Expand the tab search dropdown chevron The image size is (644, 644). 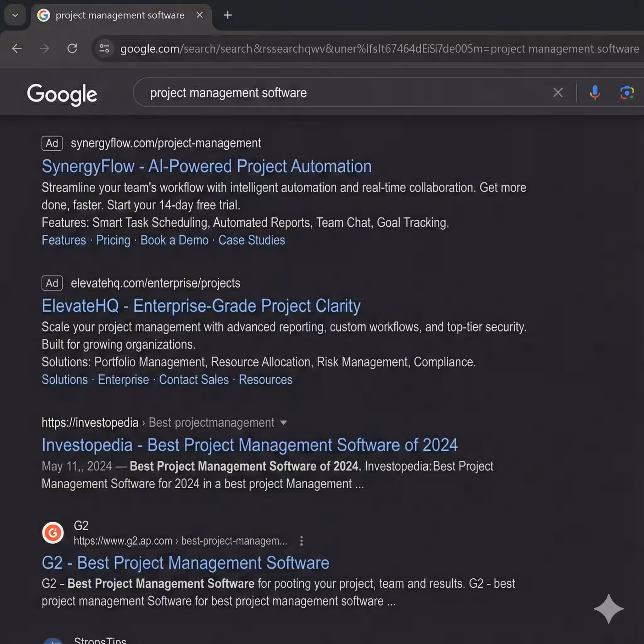(15, 15)
